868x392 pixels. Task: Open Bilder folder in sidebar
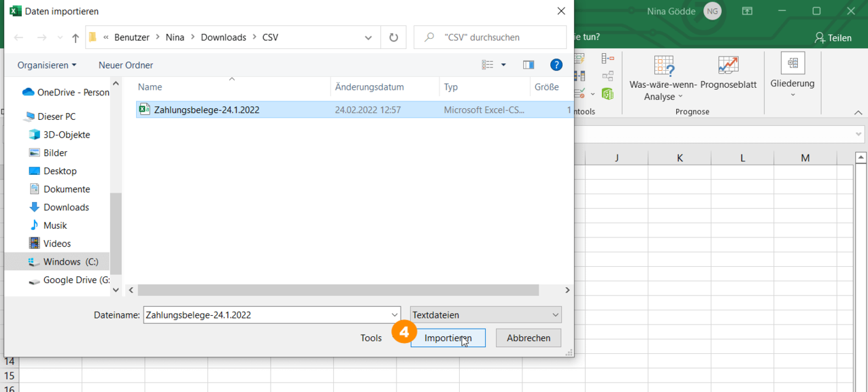(48, 153)
